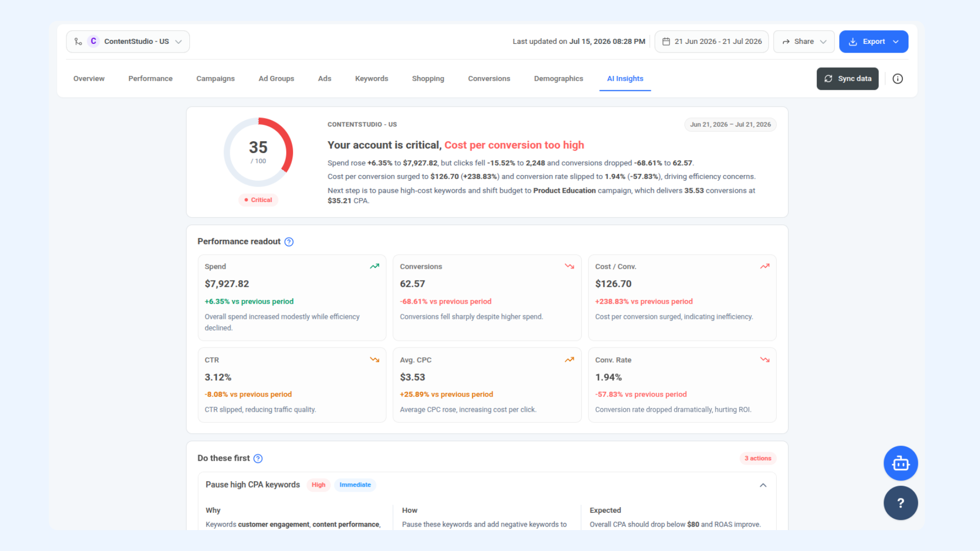
Task: Click the High priority tag
Action: [x=318, y=485]
